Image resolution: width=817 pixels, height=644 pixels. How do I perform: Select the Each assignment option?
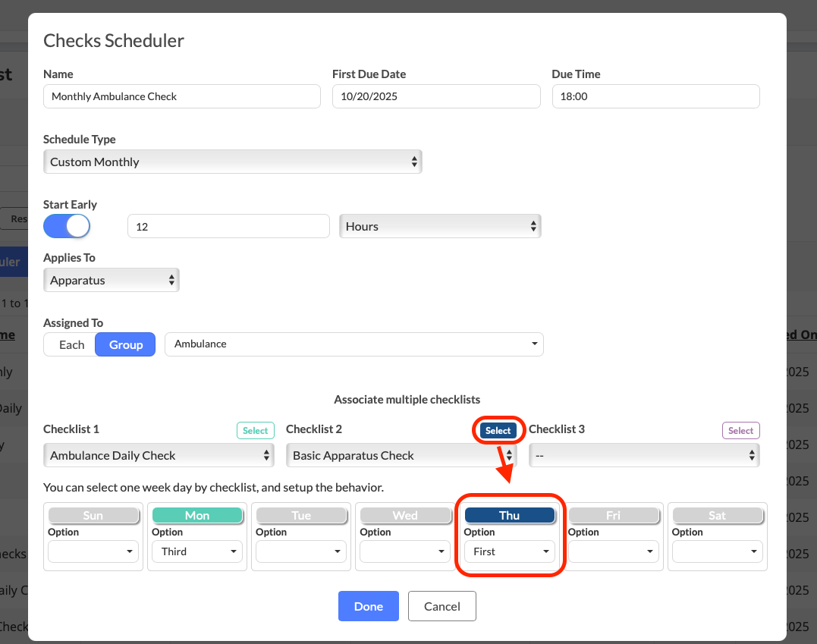pyautogui.click(x=71, y=344)
